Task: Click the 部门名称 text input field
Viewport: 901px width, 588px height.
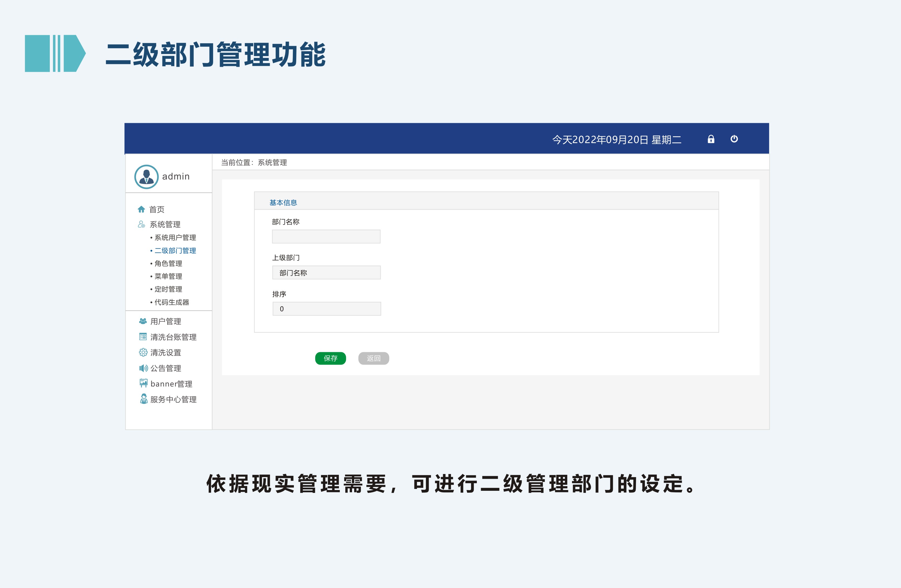Action: (x=326, y=236)
